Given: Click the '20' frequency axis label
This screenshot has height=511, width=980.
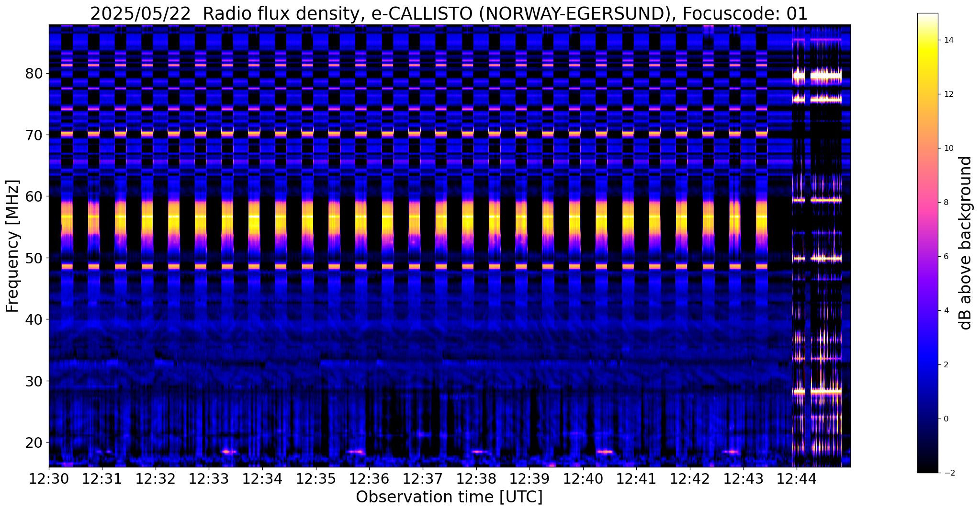Looking at the screenshot, I should pyautogui.click(x=34, y=443).
